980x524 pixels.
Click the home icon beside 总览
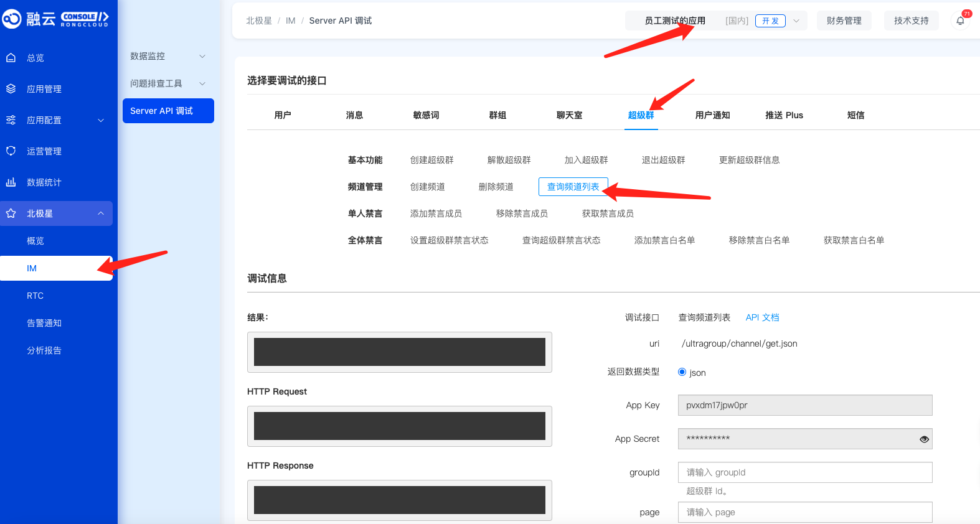11,58
